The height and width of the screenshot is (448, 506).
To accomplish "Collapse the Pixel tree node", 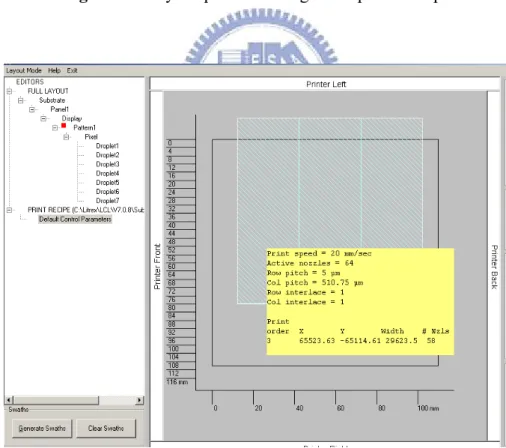I will pyautogui.click(x=66, y=137).
